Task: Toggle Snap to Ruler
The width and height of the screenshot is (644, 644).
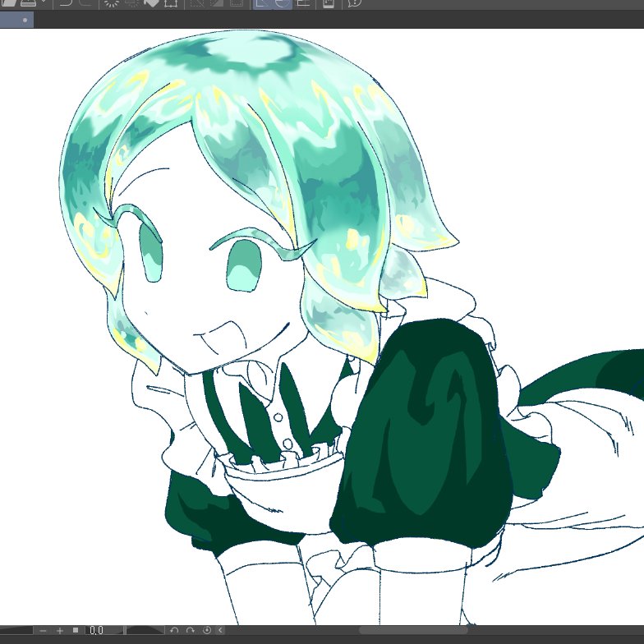Action: point(262,3)
